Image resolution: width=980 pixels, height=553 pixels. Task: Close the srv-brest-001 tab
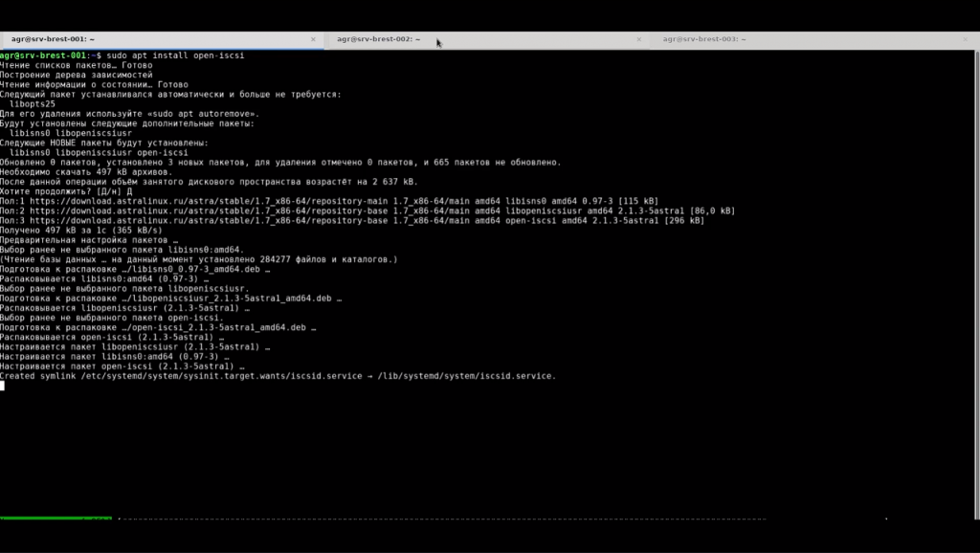pos(313,39)
